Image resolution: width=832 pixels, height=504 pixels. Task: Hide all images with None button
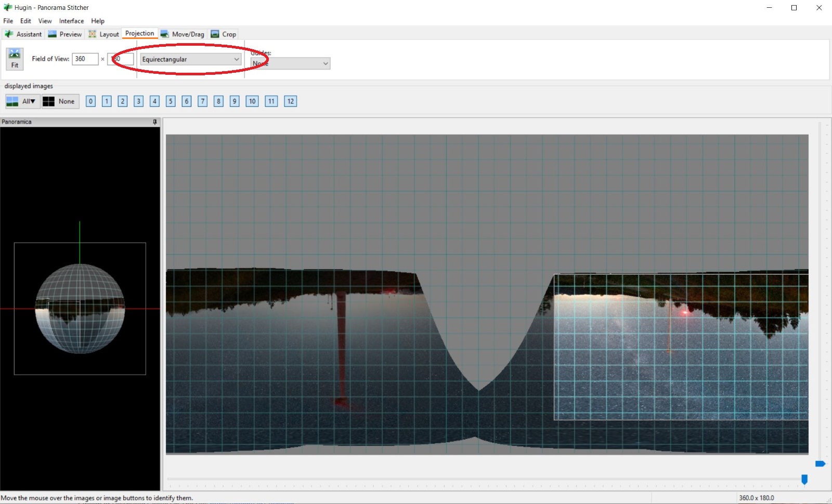(60, 101)
